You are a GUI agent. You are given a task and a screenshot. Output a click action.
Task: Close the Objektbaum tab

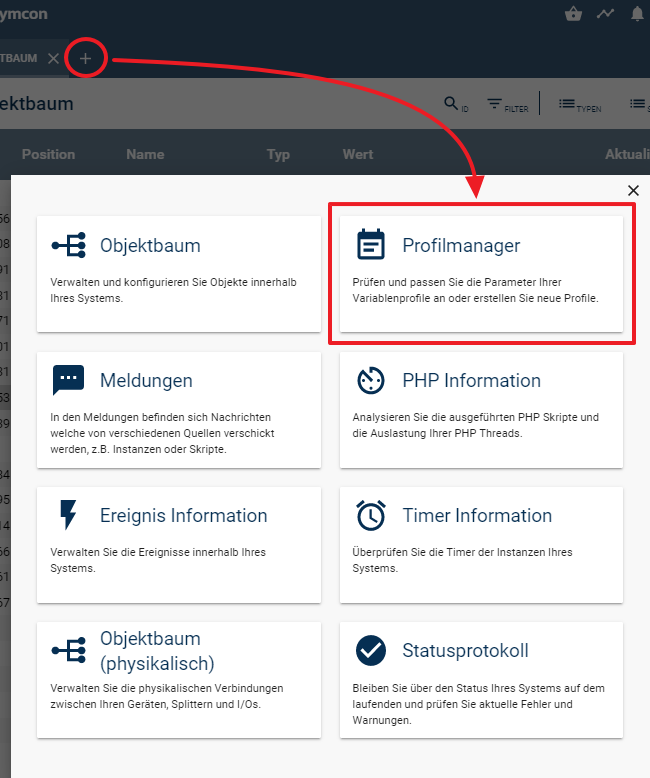point(54,58)
